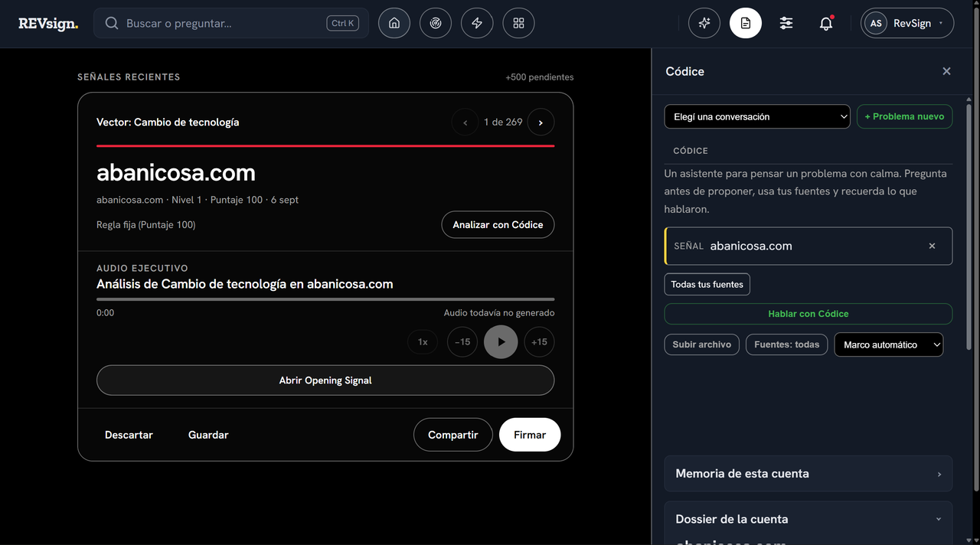980x545 pixels.
Task: Open the RevSign account menu
Action: [x=907, y=23]
